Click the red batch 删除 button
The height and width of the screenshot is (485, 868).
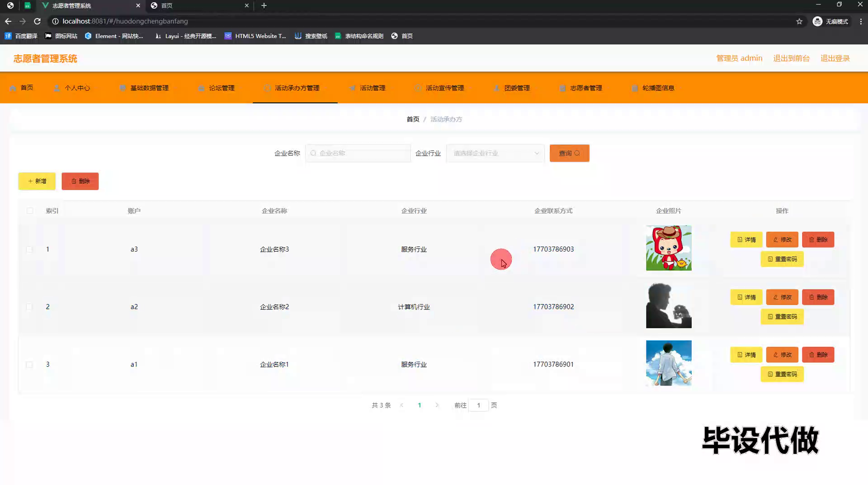pyautogui.click(x=80, y=181)
